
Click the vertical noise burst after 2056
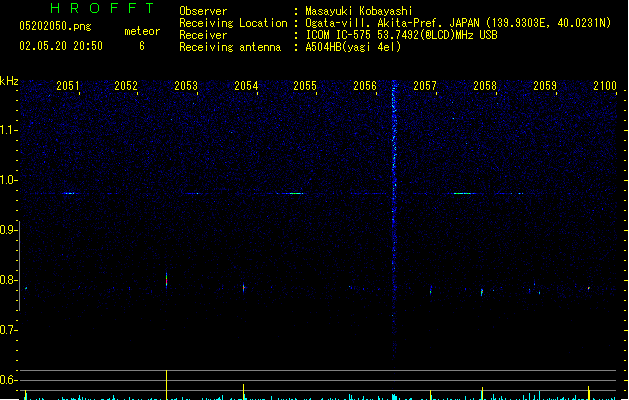click(394, 217)
